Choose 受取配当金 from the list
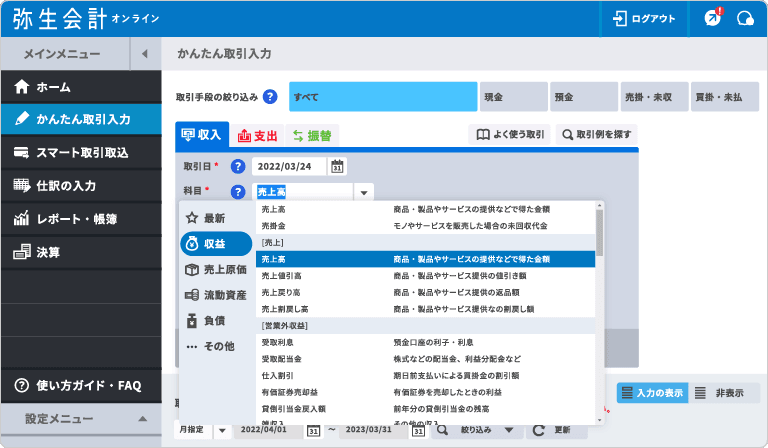 [x=425, y=359]
